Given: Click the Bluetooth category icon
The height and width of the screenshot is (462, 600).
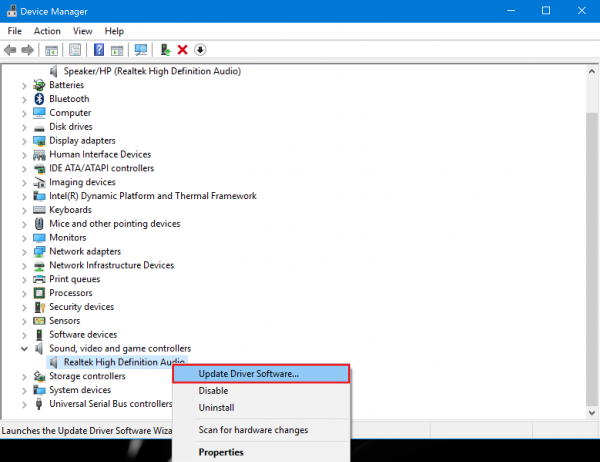Looking at the screenshot, I should tap(39, 99).
